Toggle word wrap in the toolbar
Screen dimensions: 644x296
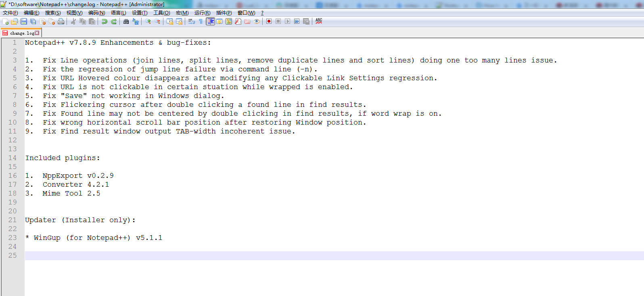[x=192, y=21]
